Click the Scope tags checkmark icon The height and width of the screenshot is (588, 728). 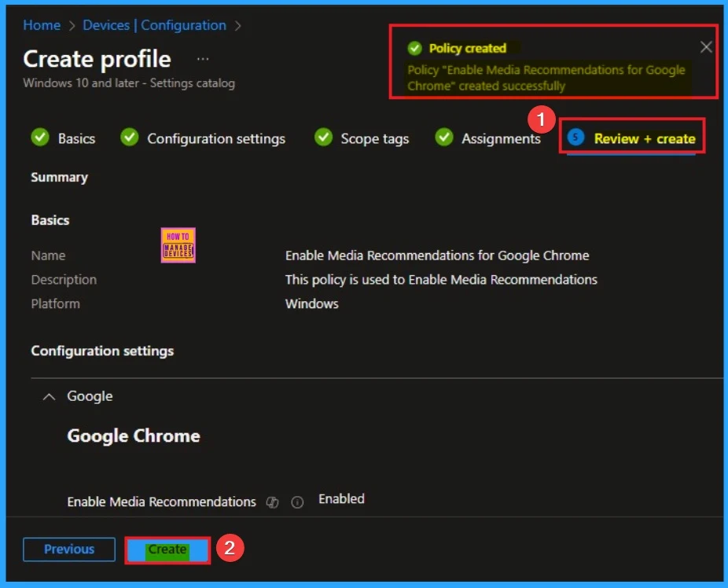pyautogui.click(x=323, y=138)
